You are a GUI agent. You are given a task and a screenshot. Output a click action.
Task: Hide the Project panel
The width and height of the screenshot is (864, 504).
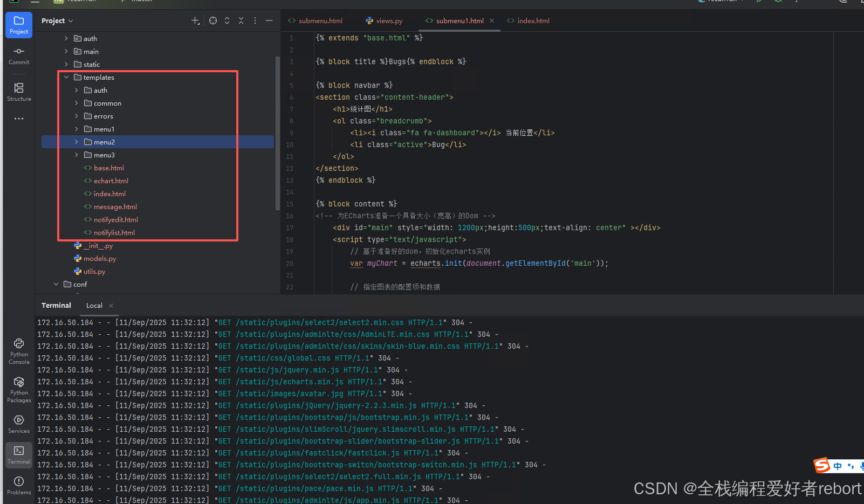269,20
